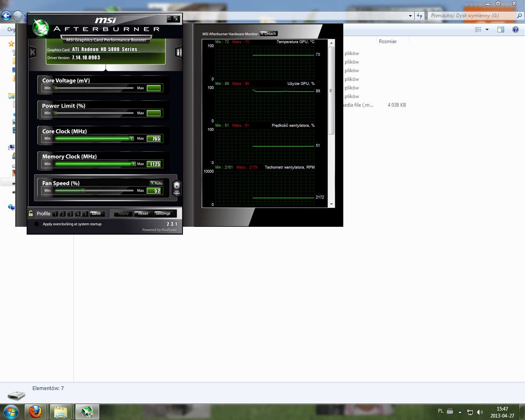
Task: Close the MSI Afterburner window
Action: coord(176,19)
